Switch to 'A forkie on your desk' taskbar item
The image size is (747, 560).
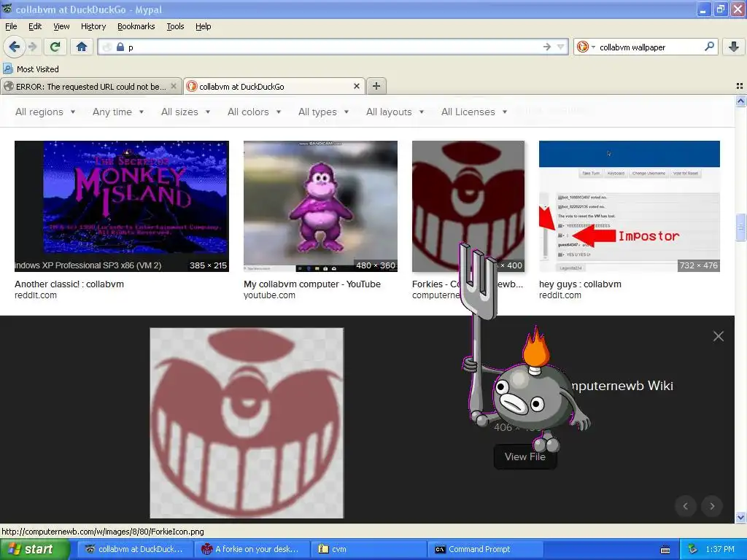(x=252, y=549)
